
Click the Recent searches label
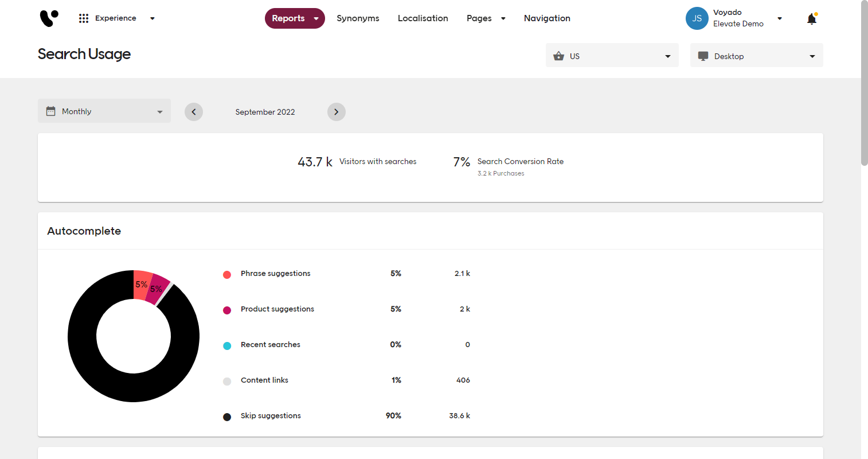[x=271, y=345]
